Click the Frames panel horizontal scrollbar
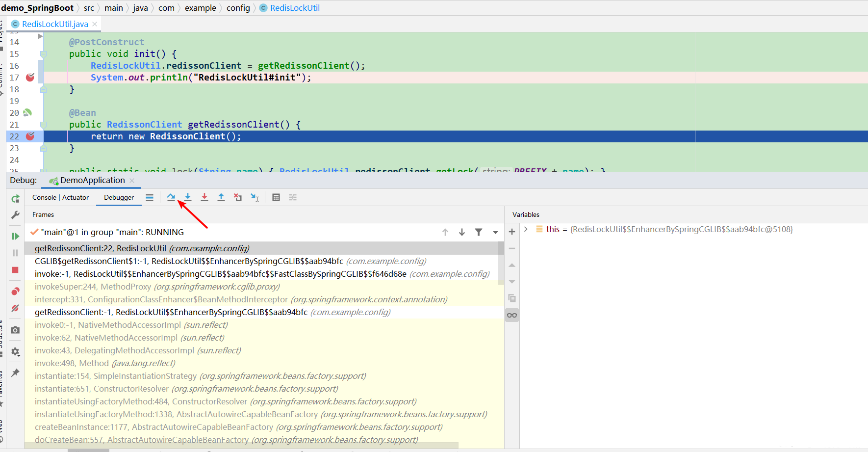The image size is (868, 452). coord(241,446)
